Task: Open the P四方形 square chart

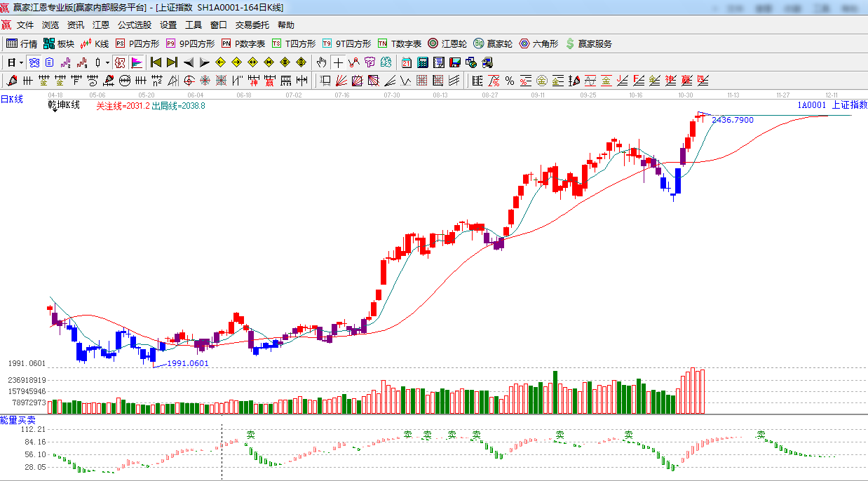Action: (138, 43)
